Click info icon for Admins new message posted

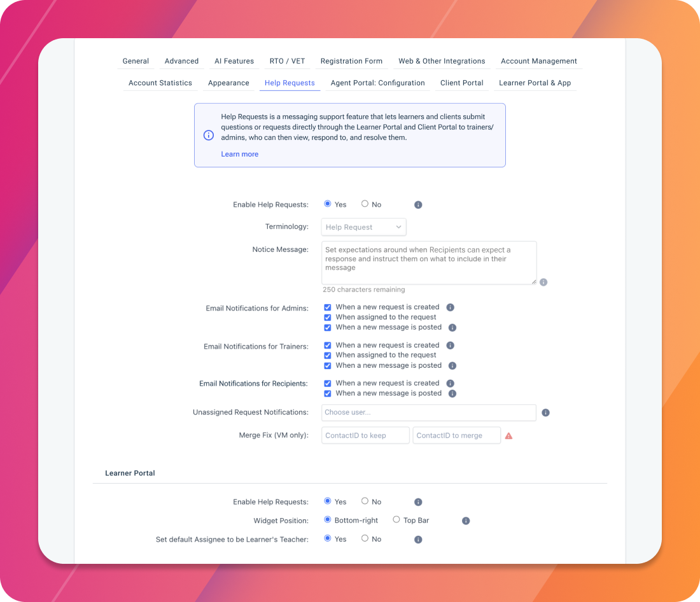pos(452,328)
